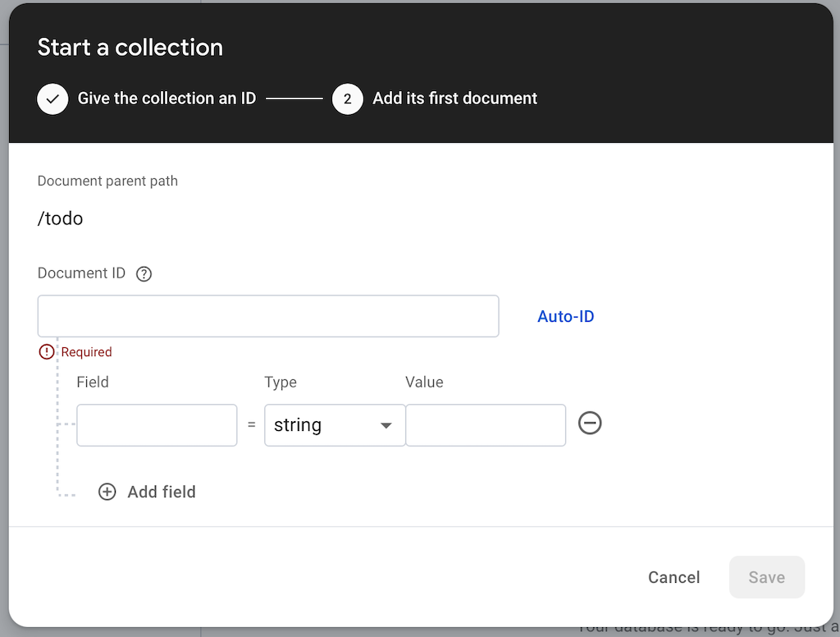Image resolution: width=840 pixels, height=637 pixels.
Task: Click the disabled Save button
Action: pyautogui.click(x=767, y=577)
